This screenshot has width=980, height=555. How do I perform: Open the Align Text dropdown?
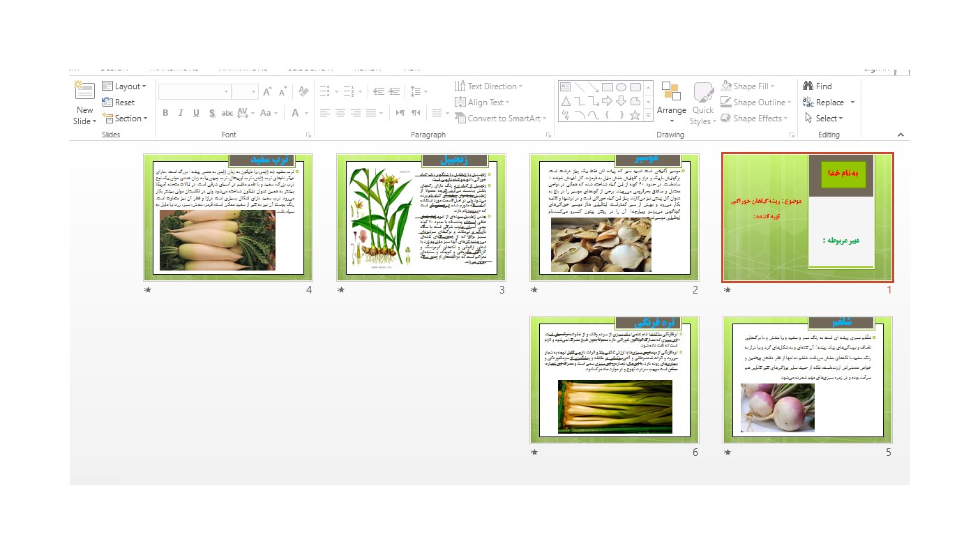coord(482,102)
